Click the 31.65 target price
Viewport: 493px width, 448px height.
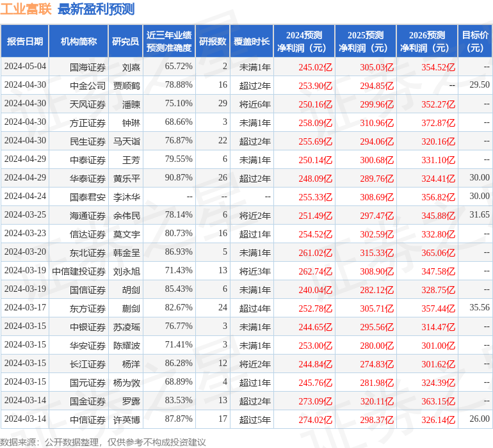480,215
